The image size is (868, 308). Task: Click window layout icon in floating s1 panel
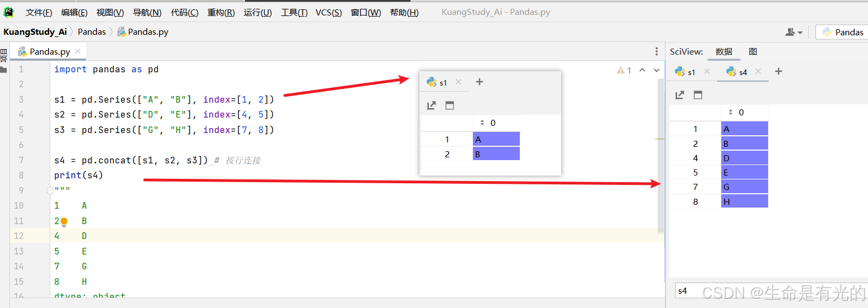coord(450,105)
